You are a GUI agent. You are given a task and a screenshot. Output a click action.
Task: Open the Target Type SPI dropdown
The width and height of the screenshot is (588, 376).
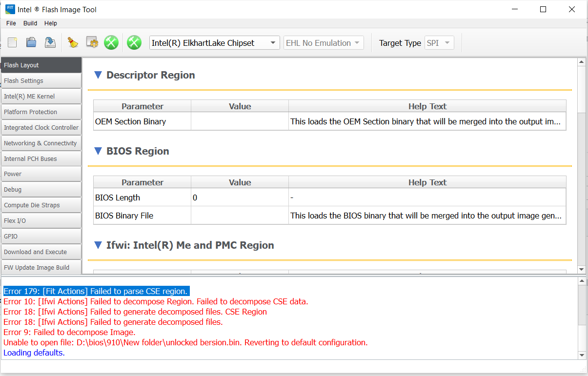(439, 43)
